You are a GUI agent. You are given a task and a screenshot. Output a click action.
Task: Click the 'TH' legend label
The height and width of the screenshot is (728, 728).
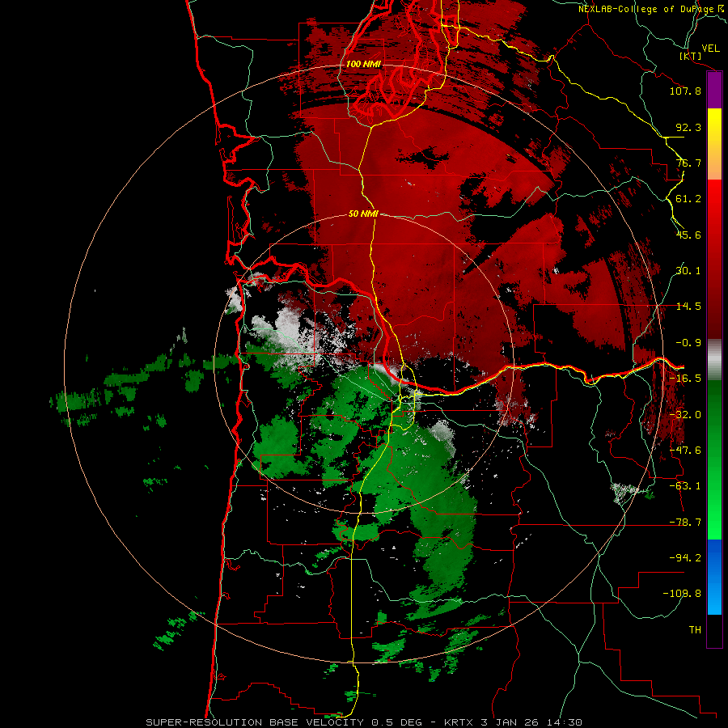[695, 630]
